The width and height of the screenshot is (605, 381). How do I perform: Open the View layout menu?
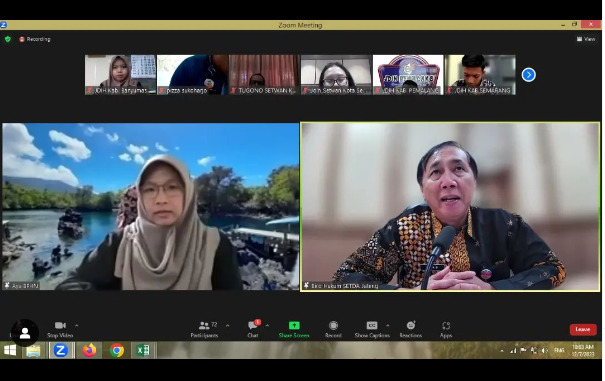(x=586, y=39)
